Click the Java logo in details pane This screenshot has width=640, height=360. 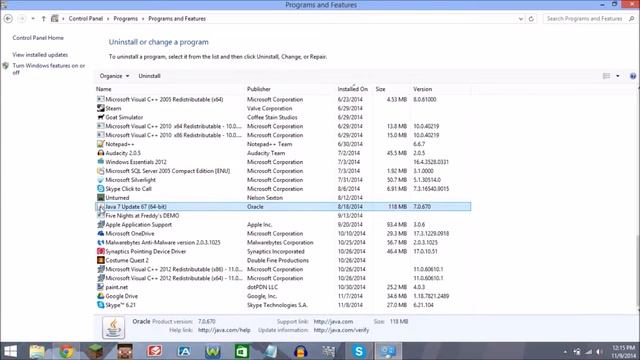(113, 327)
